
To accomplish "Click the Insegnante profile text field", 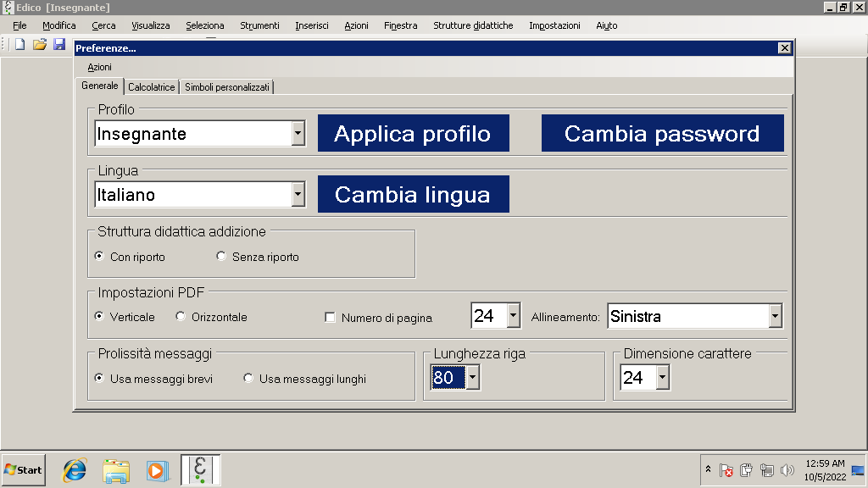I will [193, 133].
